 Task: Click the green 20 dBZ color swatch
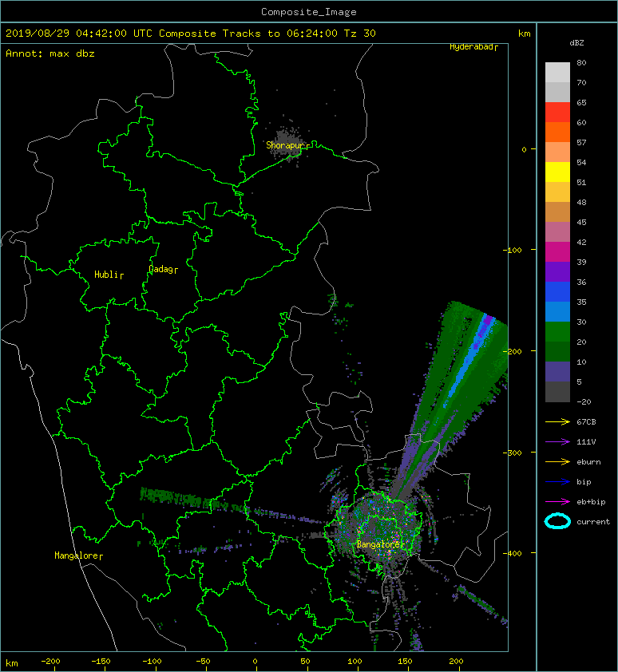(x=557, y=332)
